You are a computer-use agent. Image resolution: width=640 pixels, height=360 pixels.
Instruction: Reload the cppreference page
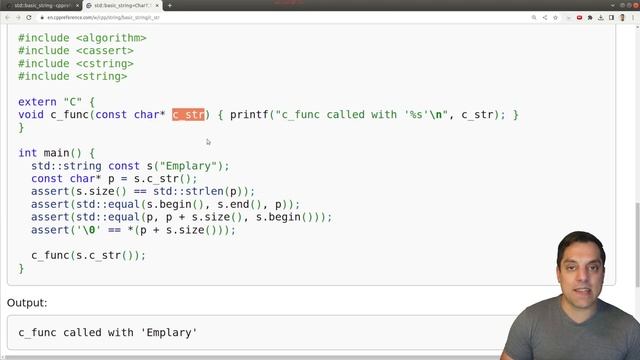29,18
